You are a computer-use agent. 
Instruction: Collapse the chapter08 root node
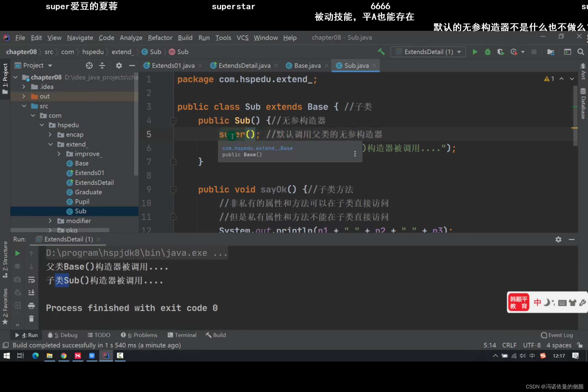tap(16, 77)
